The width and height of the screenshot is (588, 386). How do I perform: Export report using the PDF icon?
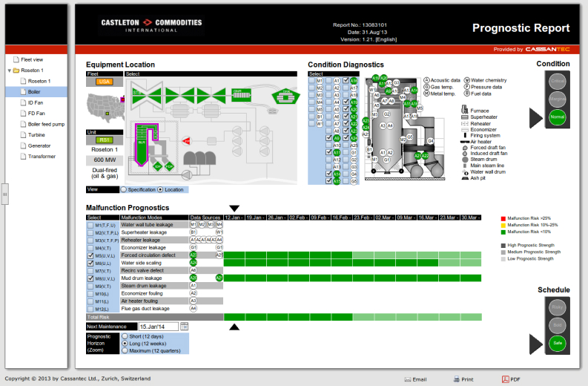coord(506,379)
